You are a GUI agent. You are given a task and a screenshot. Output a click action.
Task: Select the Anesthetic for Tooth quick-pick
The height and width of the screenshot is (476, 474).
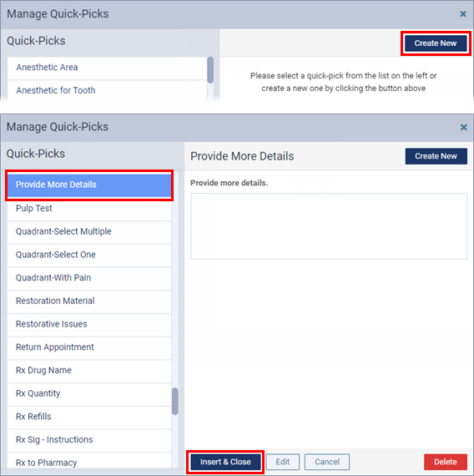point(108,90)
